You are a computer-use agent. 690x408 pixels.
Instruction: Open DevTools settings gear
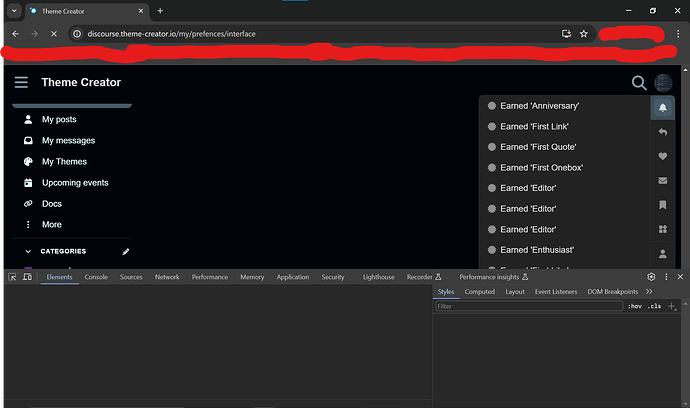tap(651, 277)
